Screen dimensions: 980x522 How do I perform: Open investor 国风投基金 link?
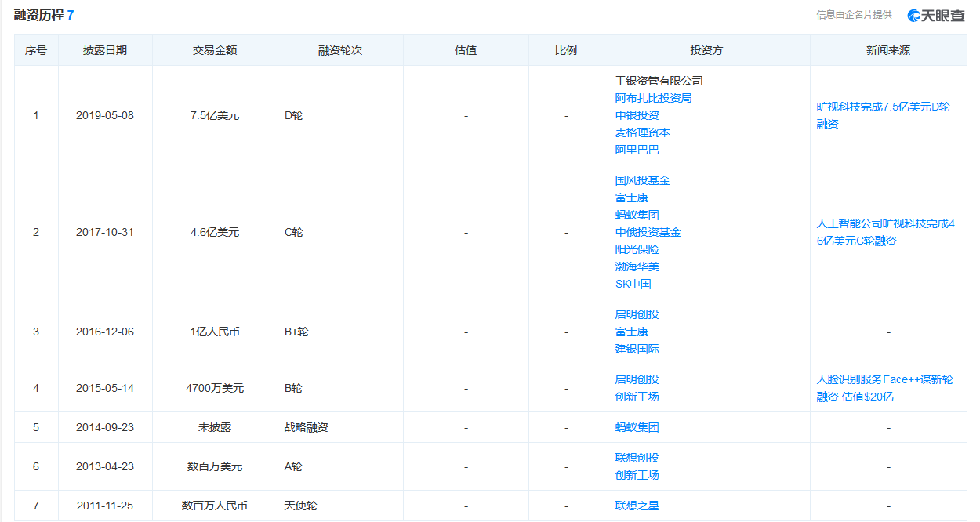point(642,180)
